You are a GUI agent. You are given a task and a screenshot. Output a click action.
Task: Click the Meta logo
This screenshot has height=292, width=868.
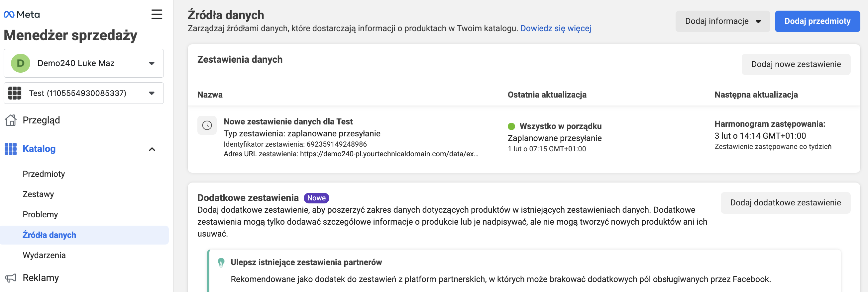[x=22, y=15]
